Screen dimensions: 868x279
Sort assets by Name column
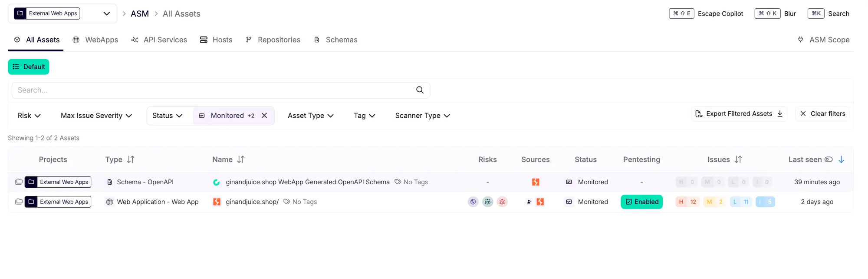pos(241,159)
